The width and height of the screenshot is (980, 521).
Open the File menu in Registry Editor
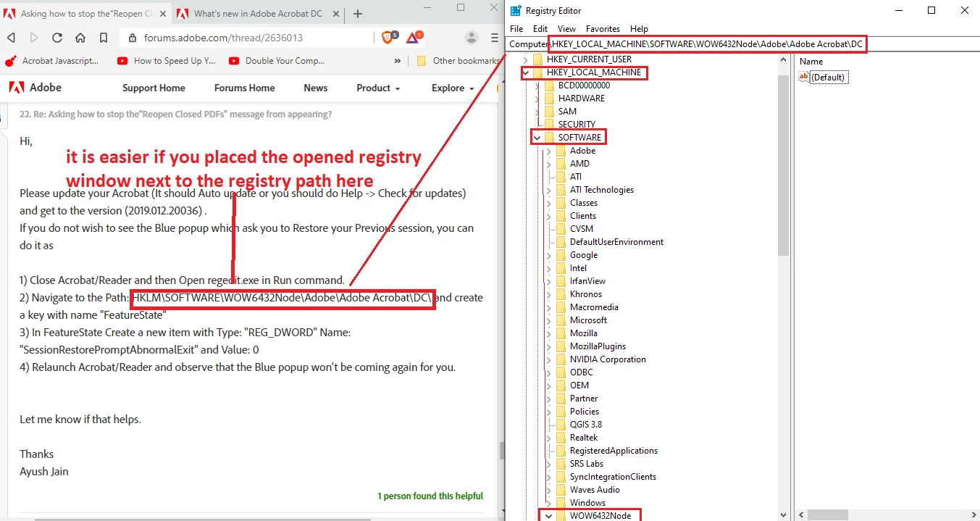click(x=516, y=29)
